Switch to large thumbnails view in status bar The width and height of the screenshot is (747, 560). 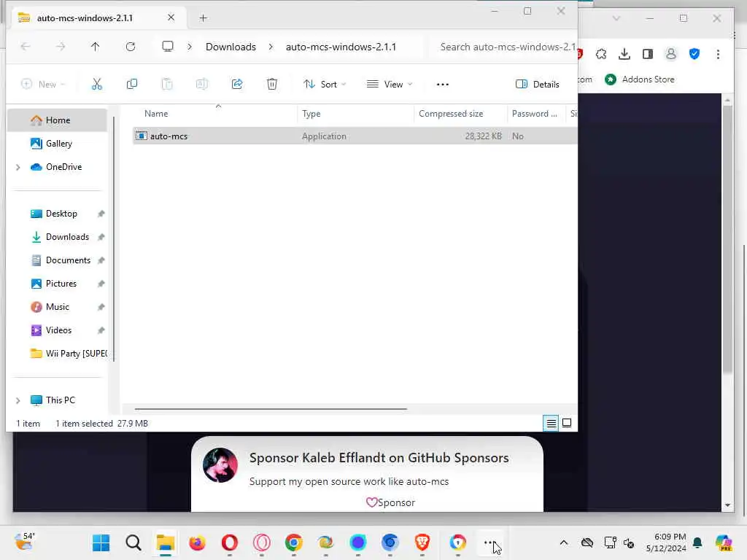(567, 423)
